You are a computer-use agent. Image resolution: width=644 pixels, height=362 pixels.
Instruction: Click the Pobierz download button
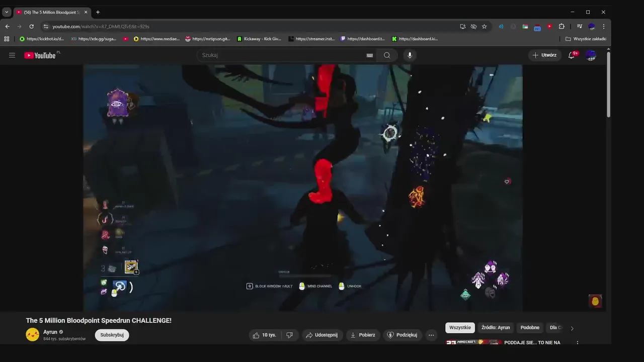(363, 335)
